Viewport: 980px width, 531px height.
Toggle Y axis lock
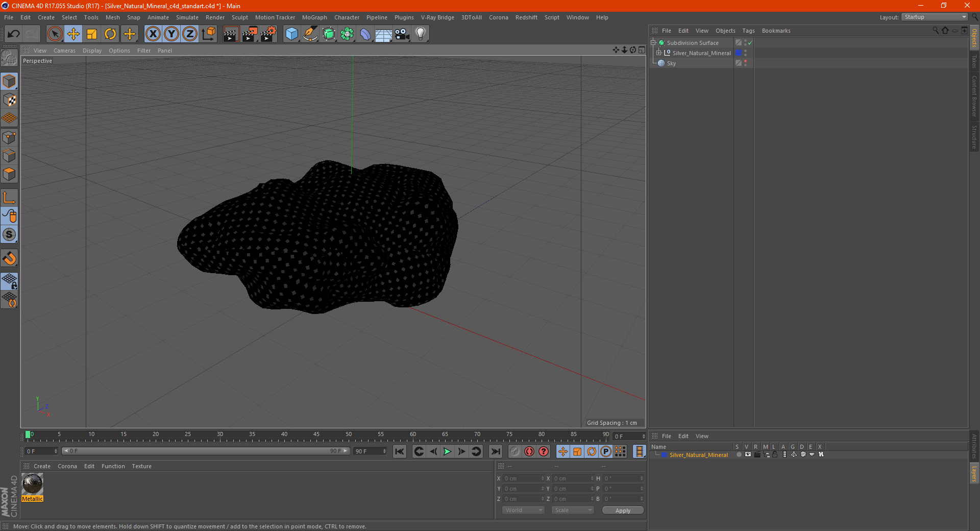pyautogui.click(x=171, y=34)
